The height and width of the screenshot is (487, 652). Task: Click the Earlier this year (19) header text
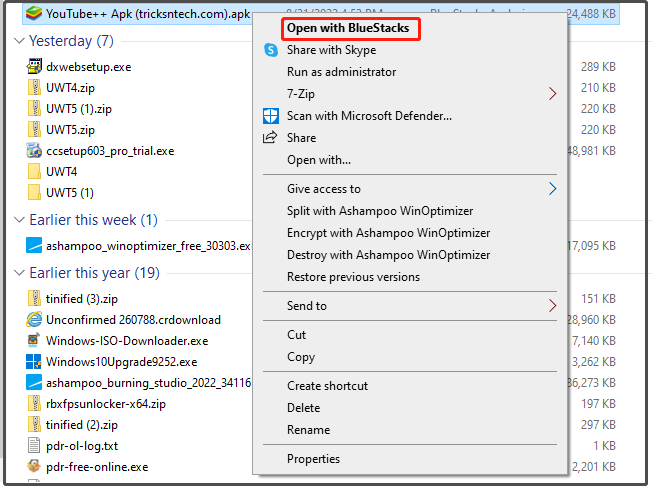pos(94,273)
